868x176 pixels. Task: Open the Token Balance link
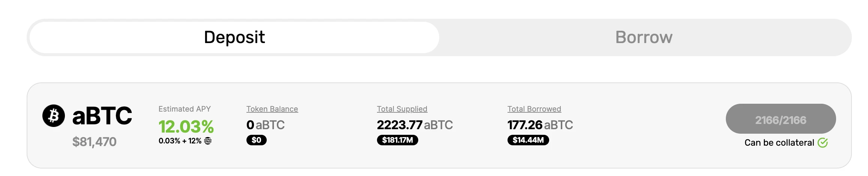272,109
